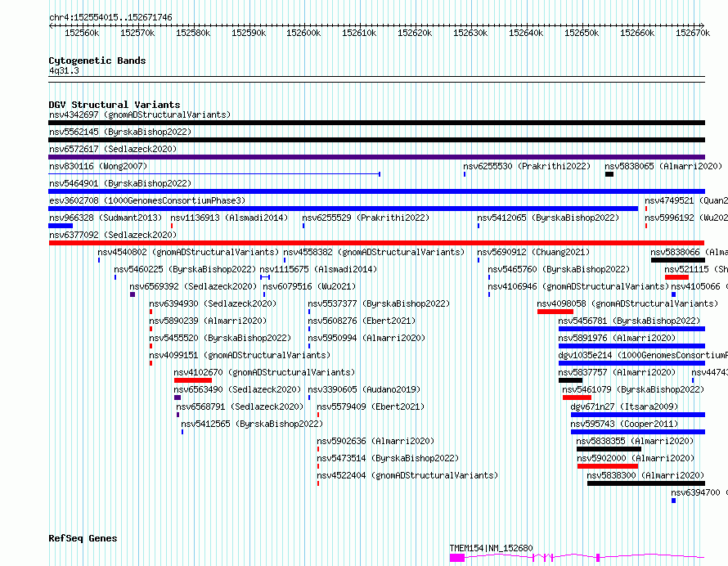Select nsv595743 (Cooper2011) variant
Screen dimensions: 728x566
pos(624,424)
